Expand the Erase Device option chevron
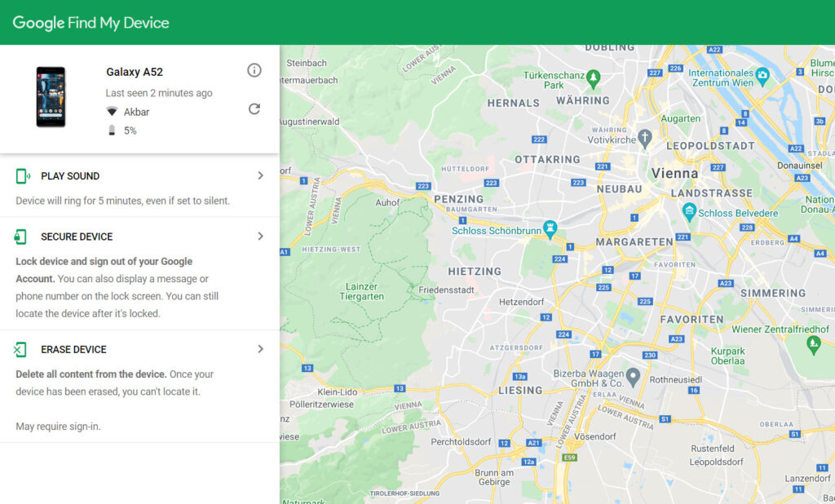The image size is (835, 504). 260,349
